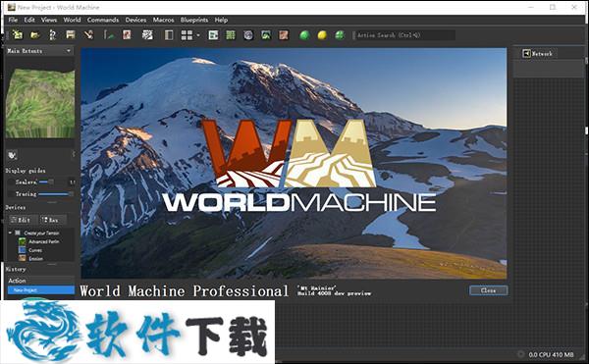This screenshot has height=364, width=589.
Task: Click the Sealevel value field
Action: [x=72, y=182]
